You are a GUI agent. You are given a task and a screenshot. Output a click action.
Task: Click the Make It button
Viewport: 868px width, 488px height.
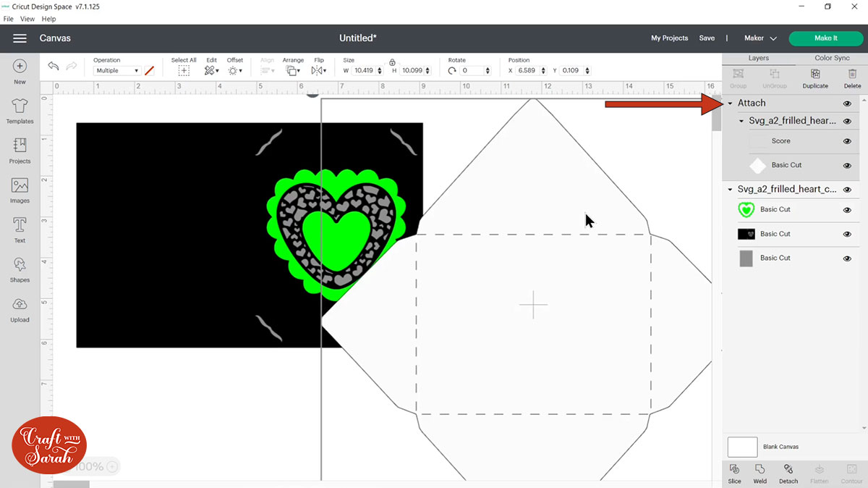tap(826, 38)
